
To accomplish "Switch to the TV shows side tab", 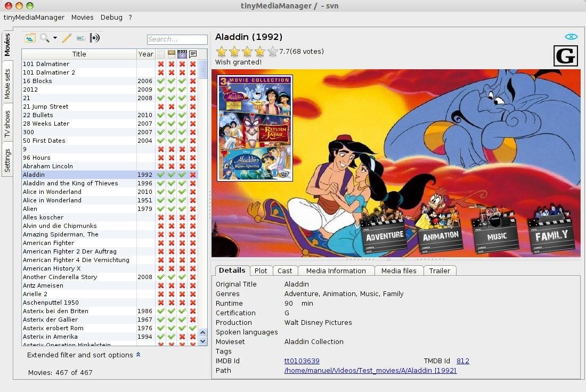I will click(7, 124).
